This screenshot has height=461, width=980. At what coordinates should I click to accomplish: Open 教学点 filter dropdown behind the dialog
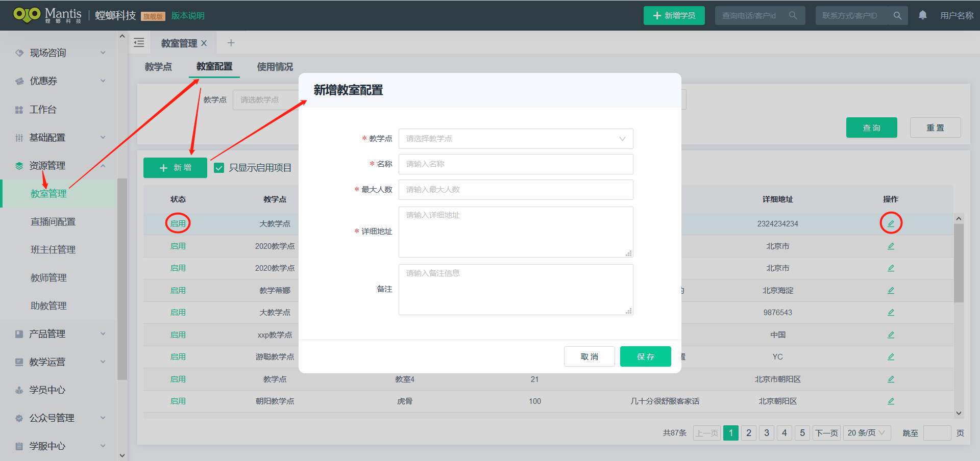(265, 100)
